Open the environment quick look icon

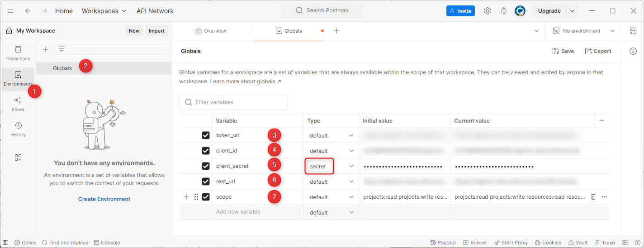pyautogui.click(x=633, y=31)
